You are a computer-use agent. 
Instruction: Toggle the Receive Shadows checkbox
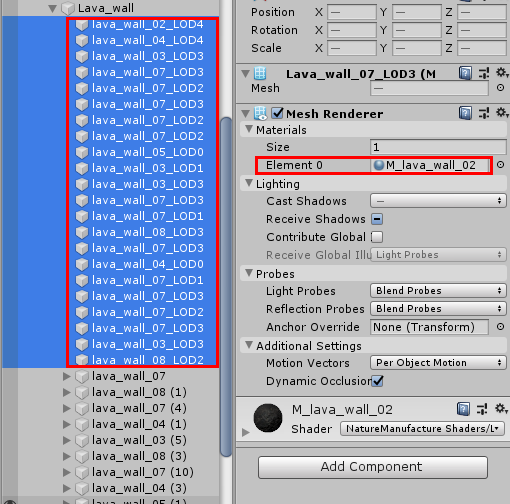tap(377, 219)
